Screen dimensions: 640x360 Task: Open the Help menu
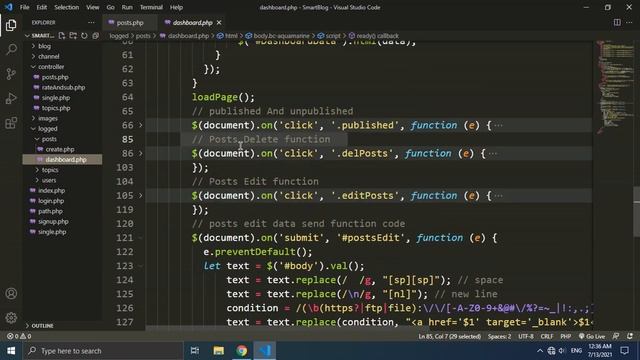coord(176,7)
